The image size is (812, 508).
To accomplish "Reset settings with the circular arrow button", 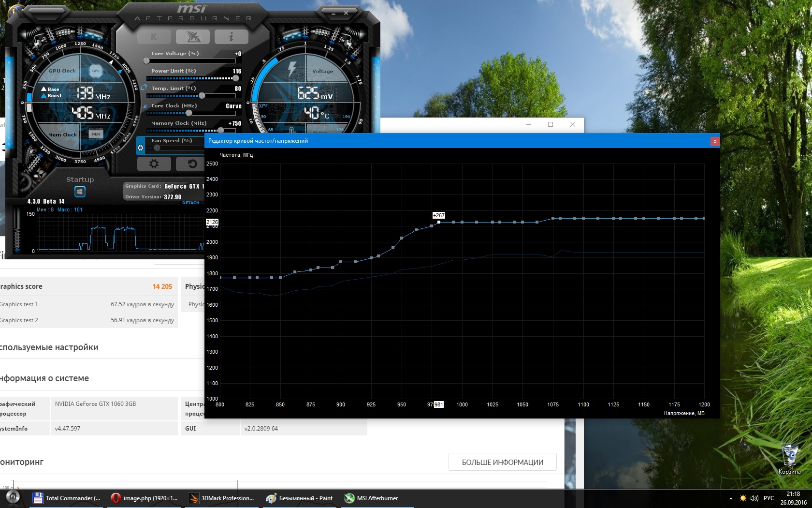I will 192,164.
